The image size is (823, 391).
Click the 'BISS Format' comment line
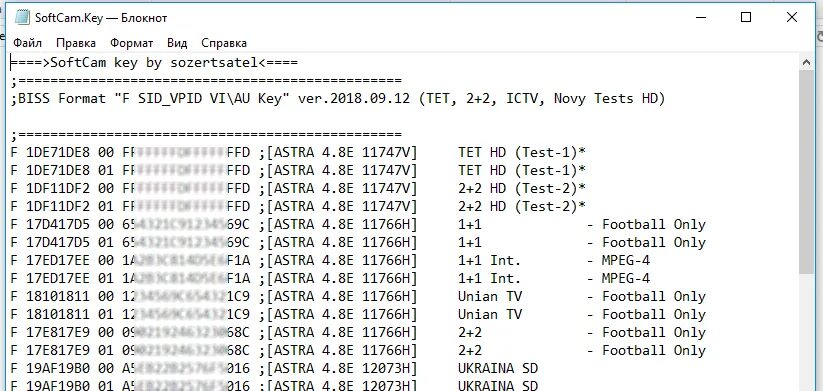pos(338,99)
